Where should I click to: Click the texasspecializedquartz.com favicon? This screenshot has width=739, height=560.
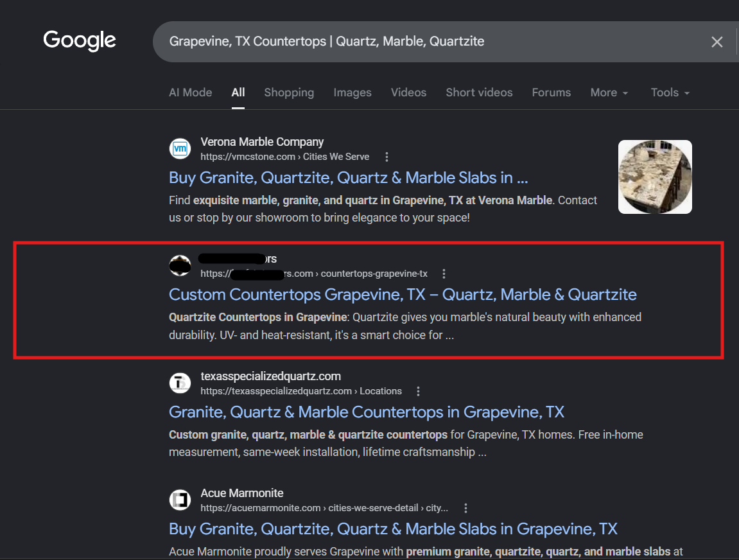coord(180,383)
